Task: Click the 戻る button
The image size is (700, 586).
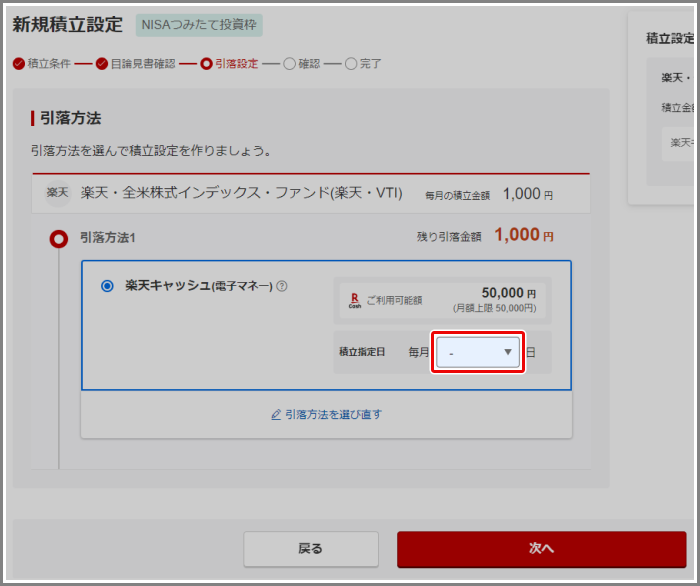Action: pyautogui.click(x=311, y=549)
